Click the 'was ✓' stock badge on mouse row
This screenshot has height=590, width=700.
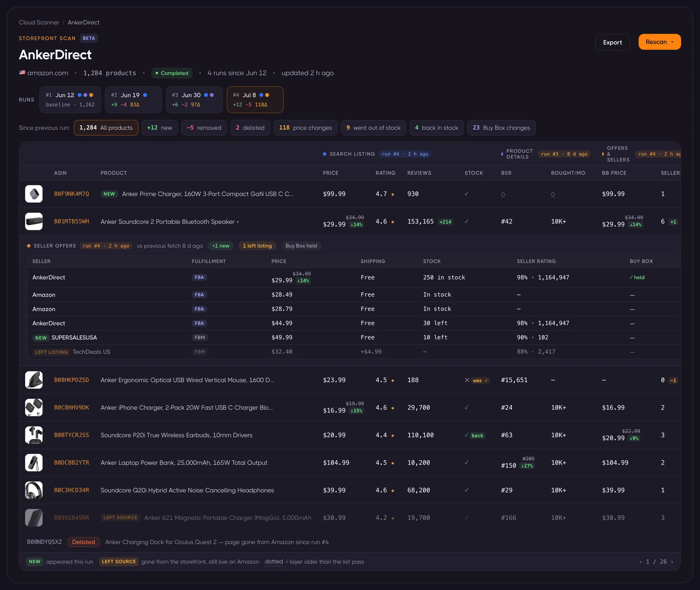(x=480, y=380)
